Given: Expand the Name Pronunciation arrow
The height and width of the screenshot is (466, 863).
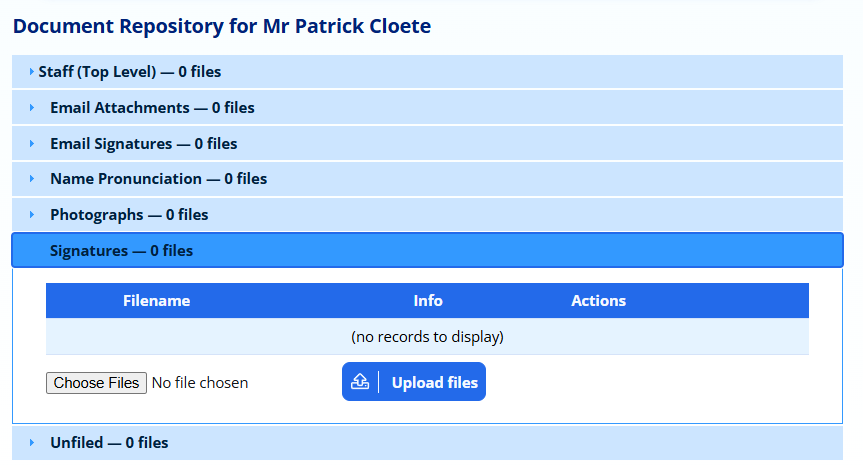Looking at the screenshot, I should 32,179.
